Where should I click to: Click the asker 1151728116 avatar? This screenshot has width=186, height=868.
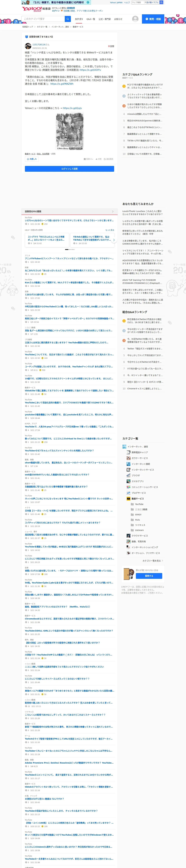[28, 46]
